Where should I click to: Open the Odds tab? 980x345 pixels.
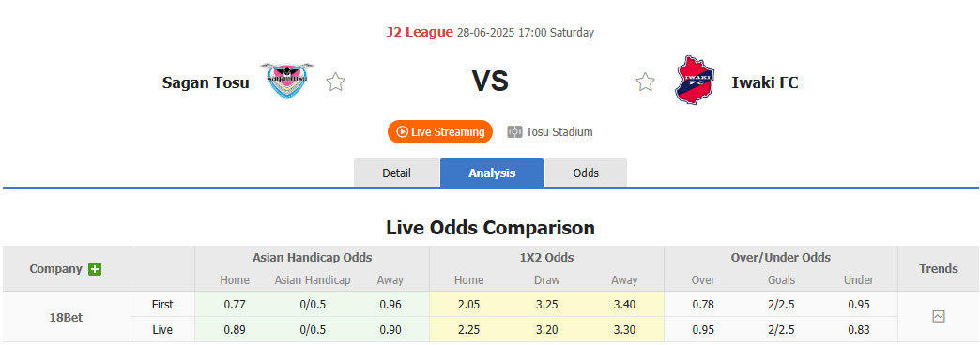(x=586, y=172)
